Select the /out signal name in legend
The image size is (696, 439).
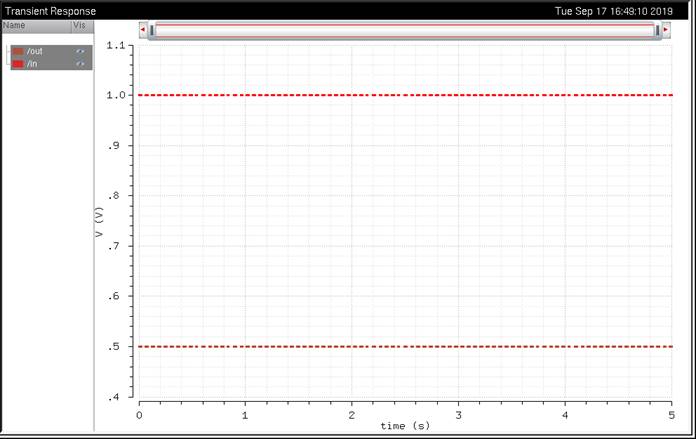click(x=35, y=51)
